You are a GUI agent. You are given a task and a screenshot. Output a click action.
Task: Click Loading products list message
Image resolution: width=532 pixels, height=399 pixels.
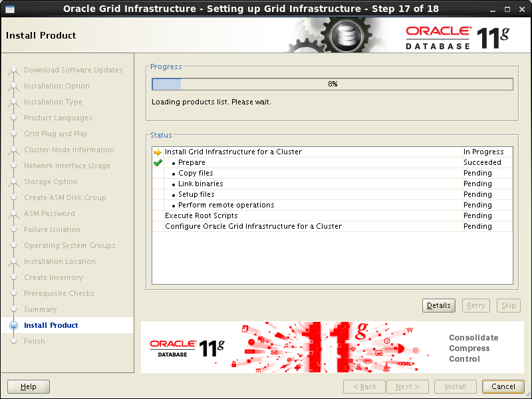211,102
